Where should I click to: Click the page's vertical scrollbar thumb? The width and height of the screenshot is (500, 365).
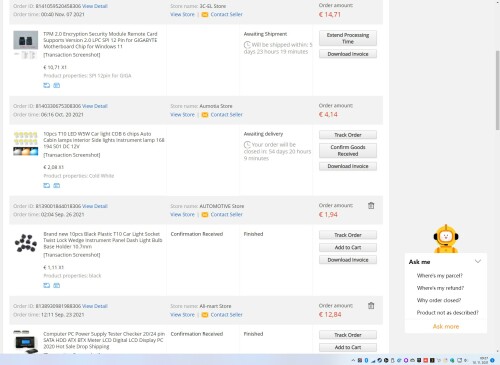click(498, 90)
